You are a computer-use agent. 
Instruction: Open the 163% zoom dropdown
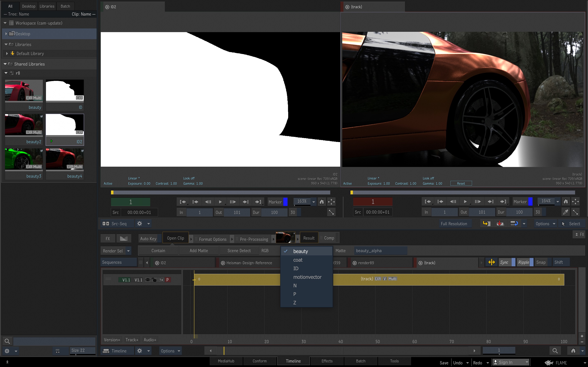[x=314, y=202]
